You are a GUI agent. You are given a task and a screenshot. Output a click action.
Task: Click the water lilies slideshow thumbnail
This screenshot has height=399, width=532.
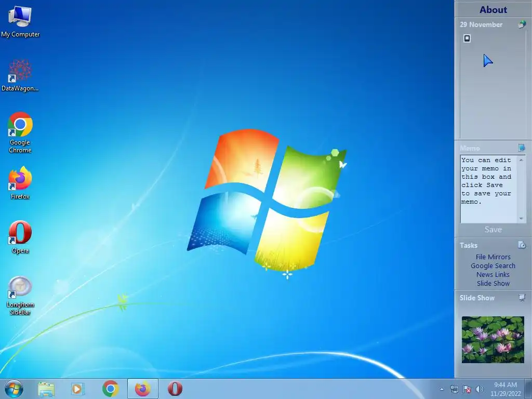pyautogui.click(x=493, y=340)
